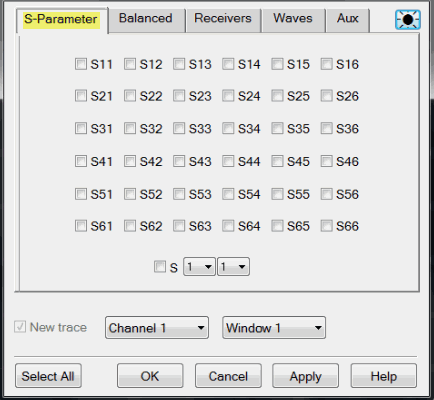Expand the Window 1 dropdown

pyautogui.click(x=274, y=328)
